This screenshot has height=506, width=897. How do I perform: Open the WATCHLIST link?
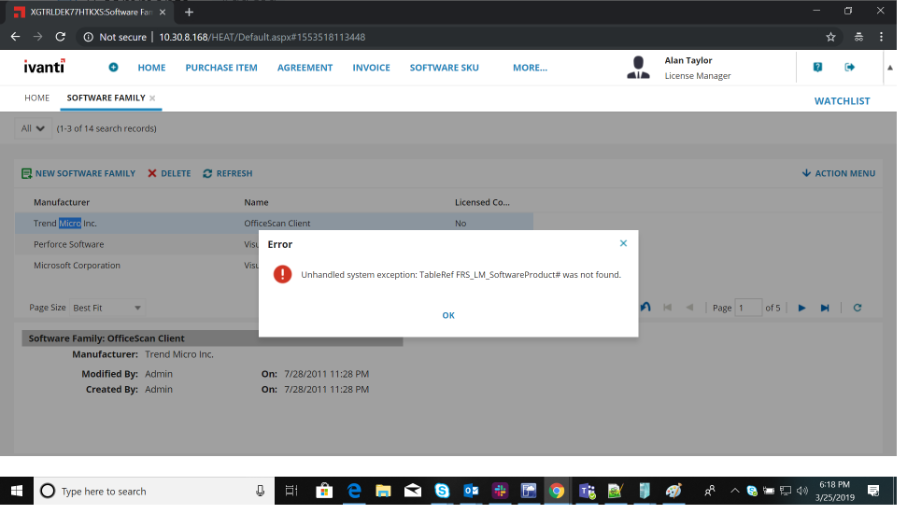tap(842, 101)
